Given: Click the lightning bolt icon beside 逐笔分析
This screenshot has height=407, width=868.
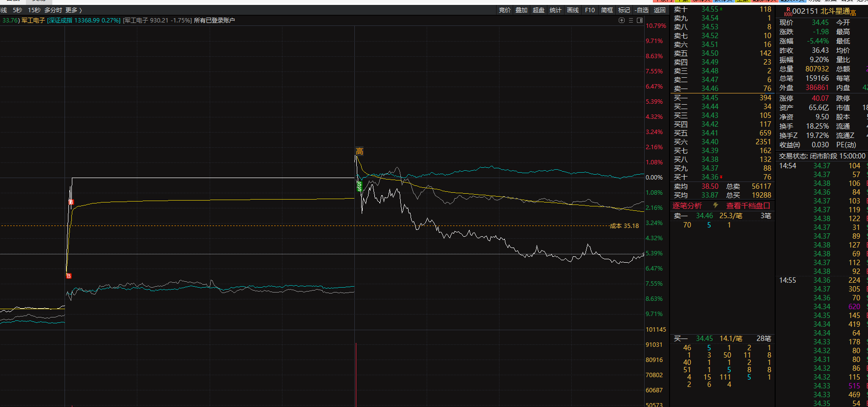Looking at the screenshot, I should coord(716,205).
